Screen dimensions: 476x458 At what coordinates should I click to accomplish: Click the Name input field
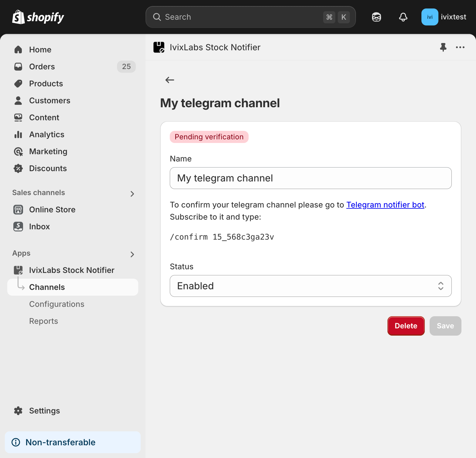pyautogui.click(x=311, y=178)
